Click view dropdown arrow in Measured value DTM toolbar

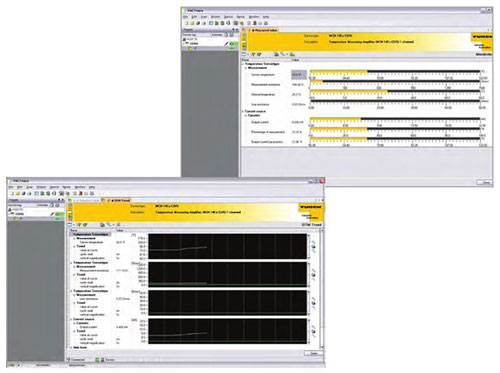tap(248, 54)
